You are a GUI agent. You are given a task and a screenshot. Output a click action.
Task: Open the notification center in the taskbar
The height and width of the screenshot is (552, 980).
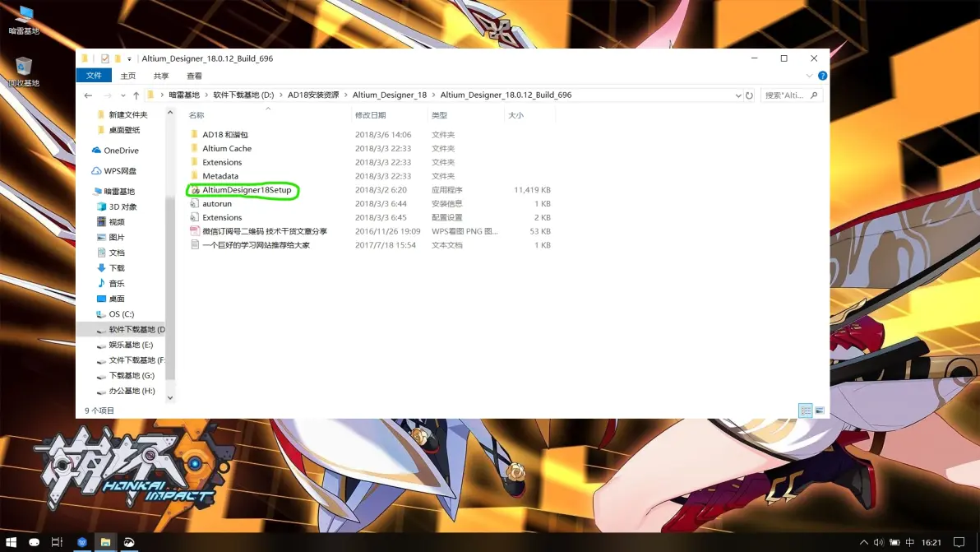tap(959, 542)
